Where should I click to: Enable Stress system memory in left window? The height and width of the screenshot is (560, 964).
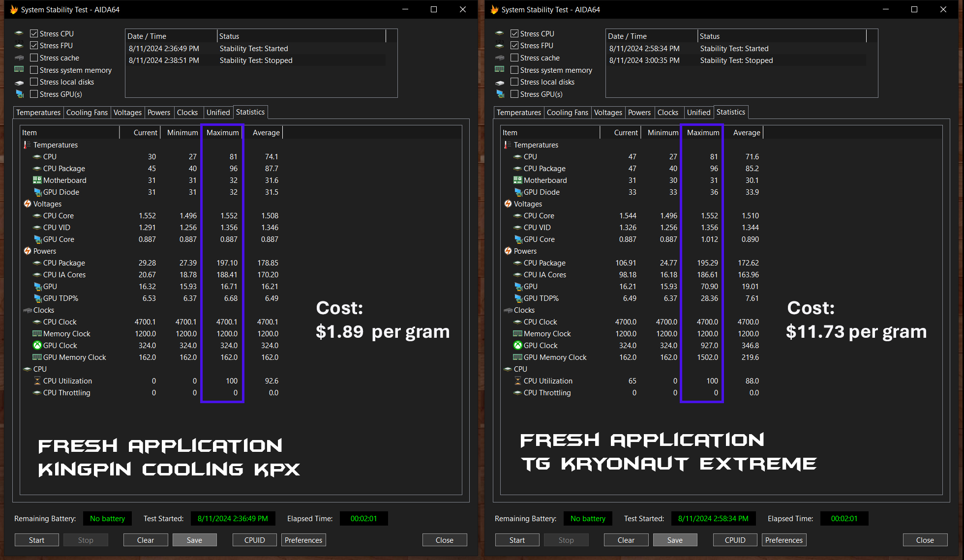(34, 70)
